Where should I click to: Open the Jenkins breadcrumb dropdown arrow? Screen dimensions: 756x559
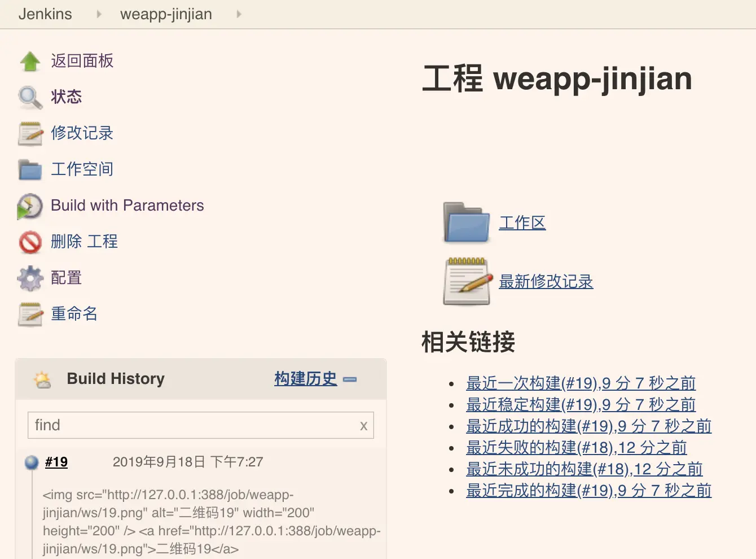[99, 14]
